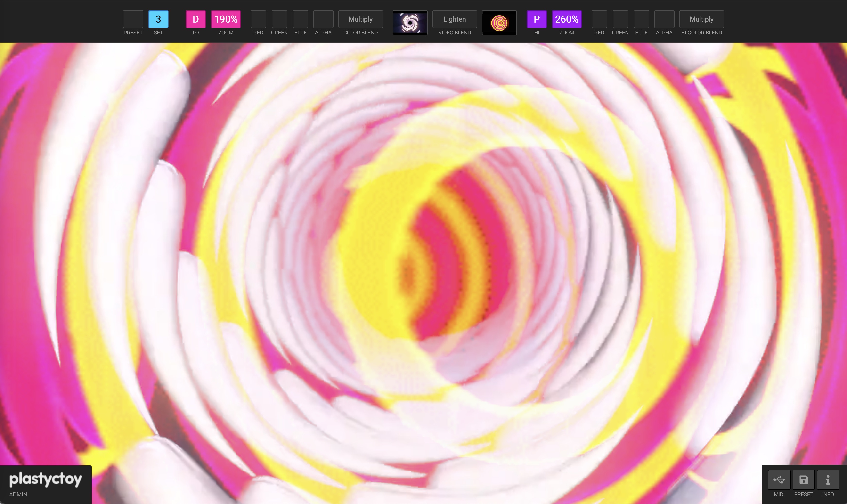Toggle the HI BLUE channel box
Screen dimensions: 847x504
pos(642,19)
